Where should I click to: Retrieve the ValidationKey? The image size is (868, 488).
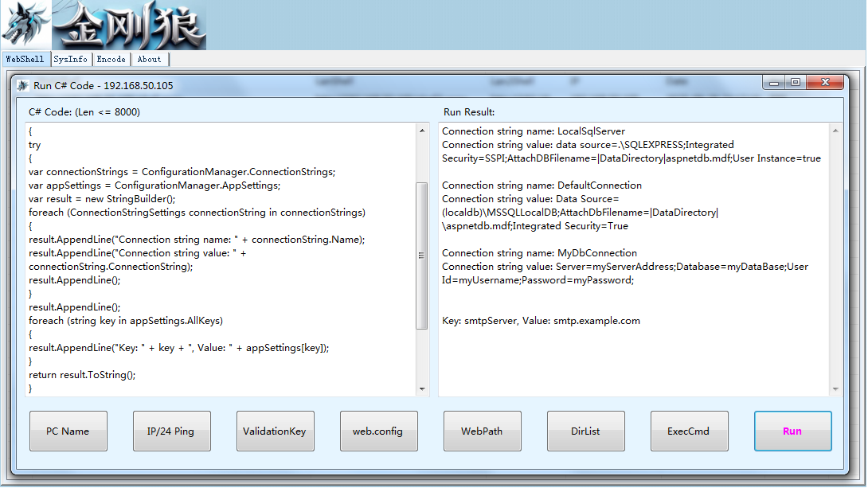pos(275,431)
